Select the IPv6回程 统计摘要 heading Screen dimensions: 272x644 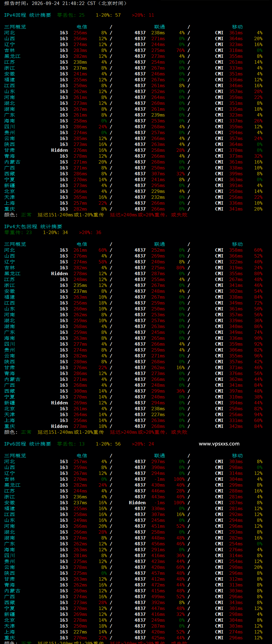(27, 444)
